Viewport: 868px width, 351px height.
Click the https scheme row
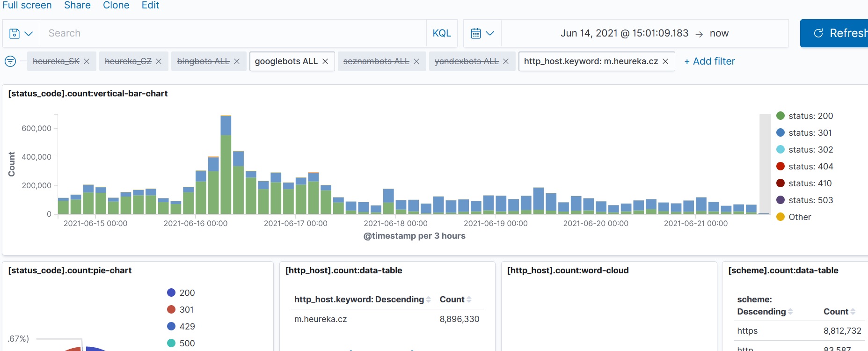click(x=747, y=331)
